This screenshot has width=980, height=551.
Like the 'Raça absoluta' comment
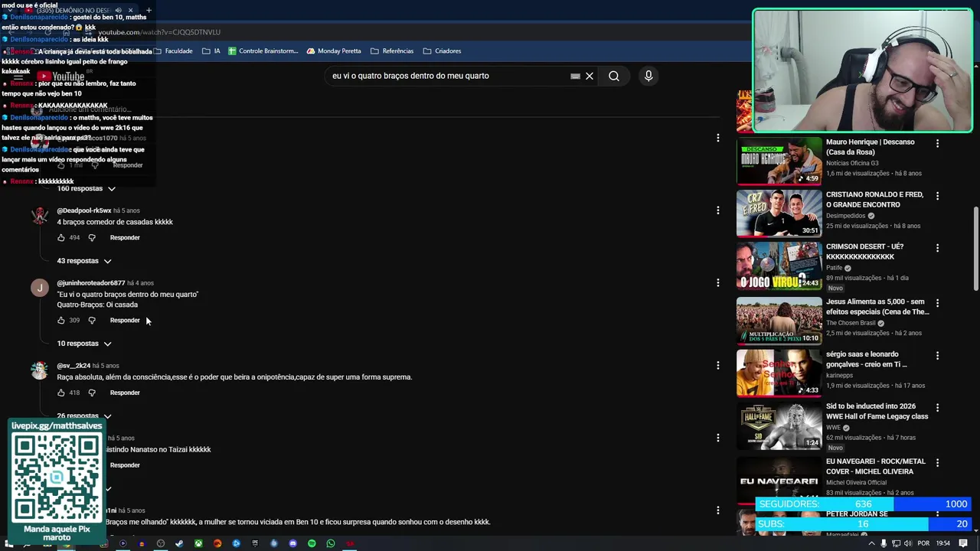61,393
